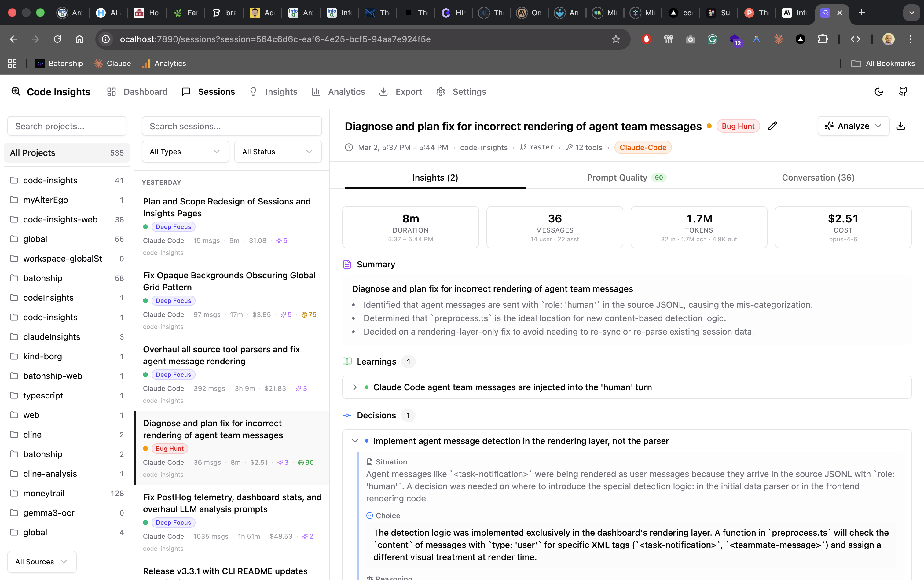Open the GitHub icon in the top right
924x580 pixels.
(903, 92)
